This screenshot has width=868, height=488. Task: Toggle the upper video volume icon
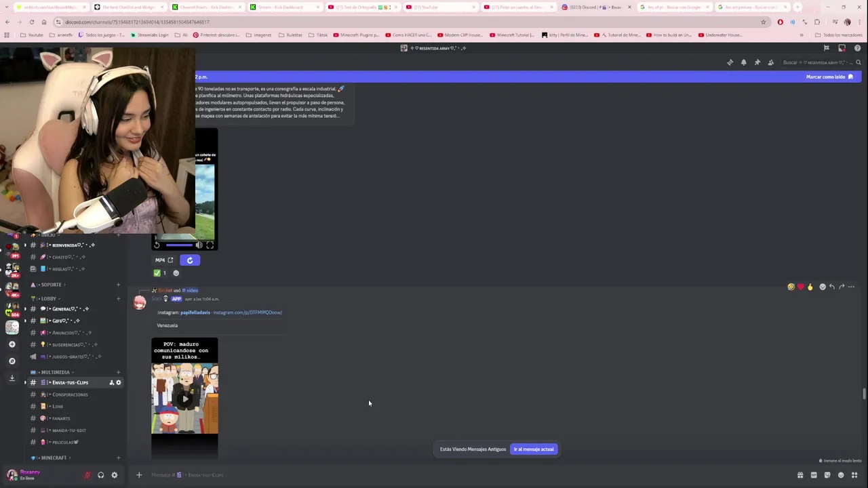199,245
